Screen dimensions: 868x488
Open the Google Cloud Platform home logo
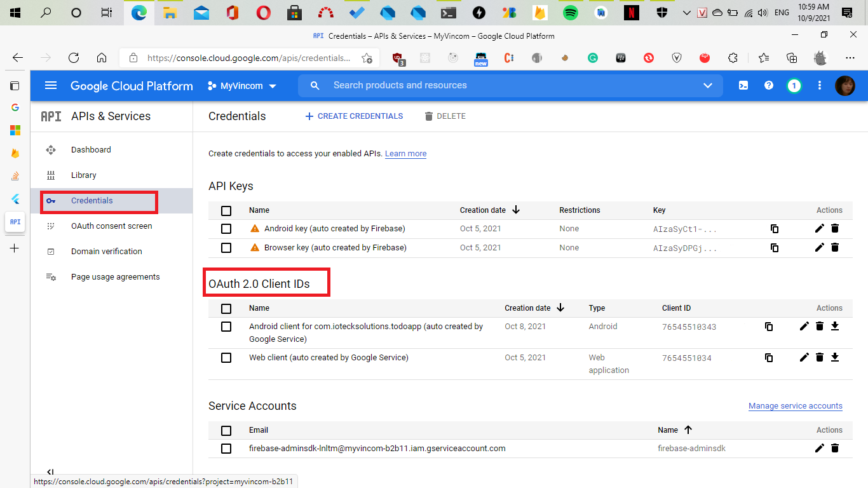click(x=132, y=86)
